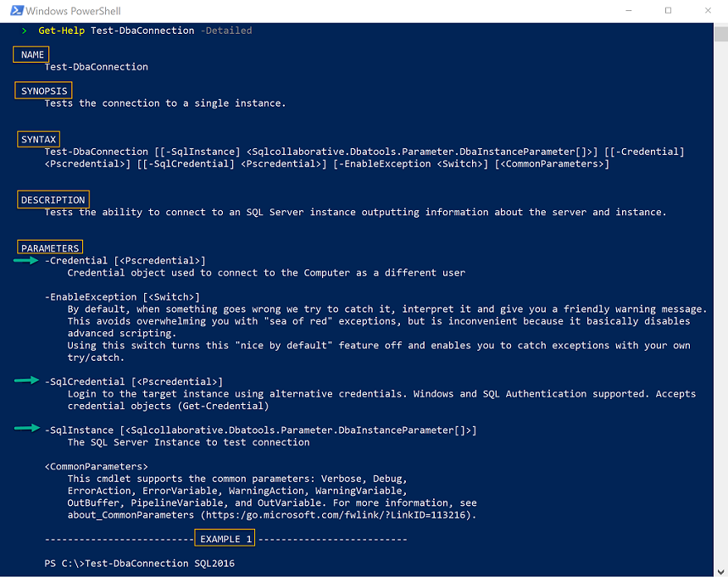Click the '-Detailed' switch in the command
The width and height of the screenshot is (728, 577).
pos(226,31)
